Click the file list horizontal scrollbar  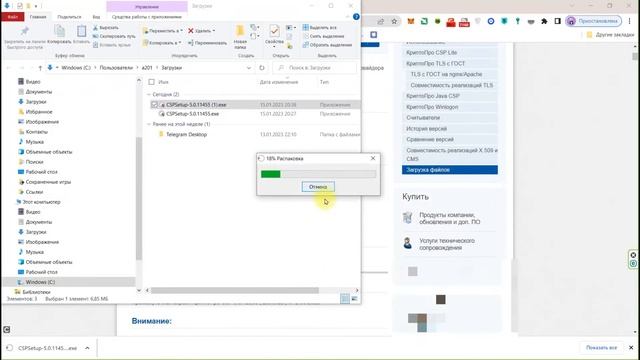235,290
